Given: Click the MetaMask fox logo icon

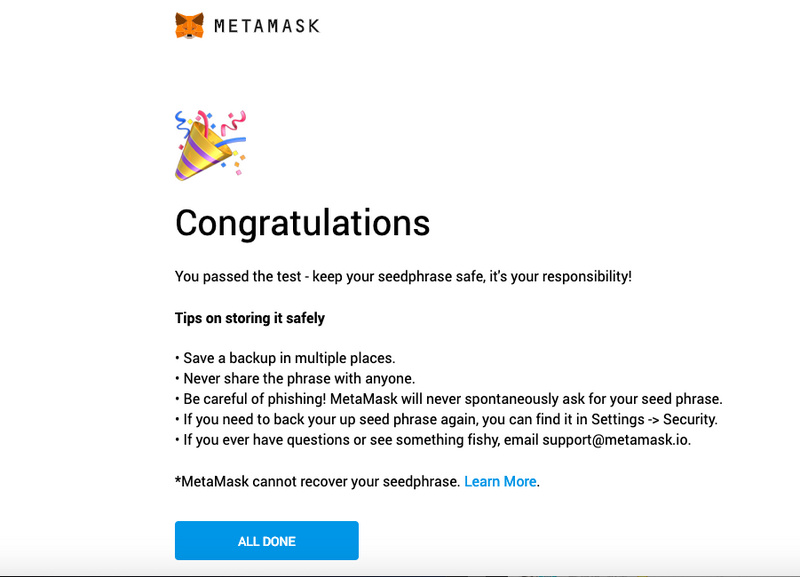Looking at the screenshot, I should click(190, 25).
